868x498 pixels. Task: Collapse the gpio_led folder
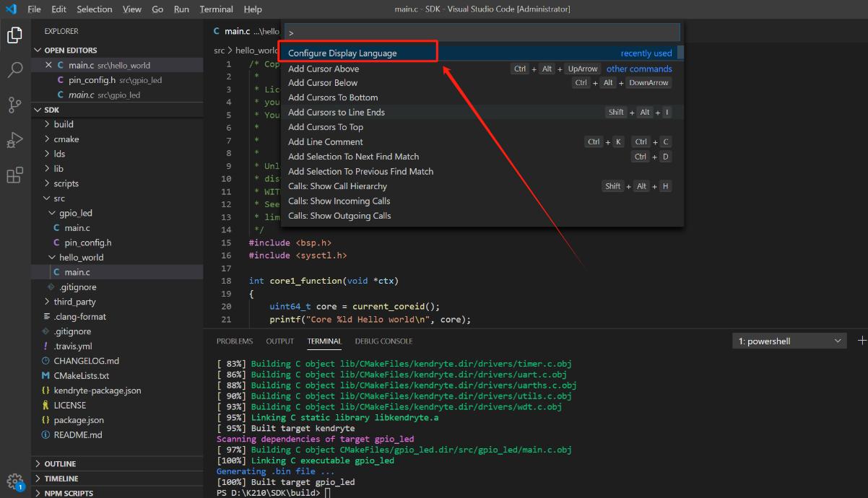(118, 213)
